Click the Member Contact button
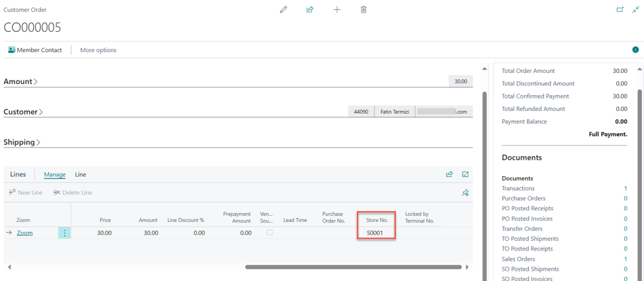This screenshot has height=281, width=644. tap(35, 50)
